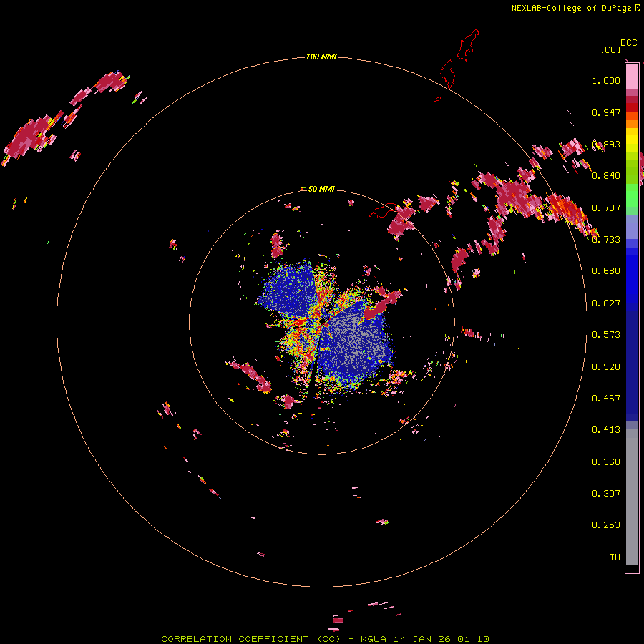Click the 0.413 color scale value
The height and width of the screenshot is (644, 644).
606,430
